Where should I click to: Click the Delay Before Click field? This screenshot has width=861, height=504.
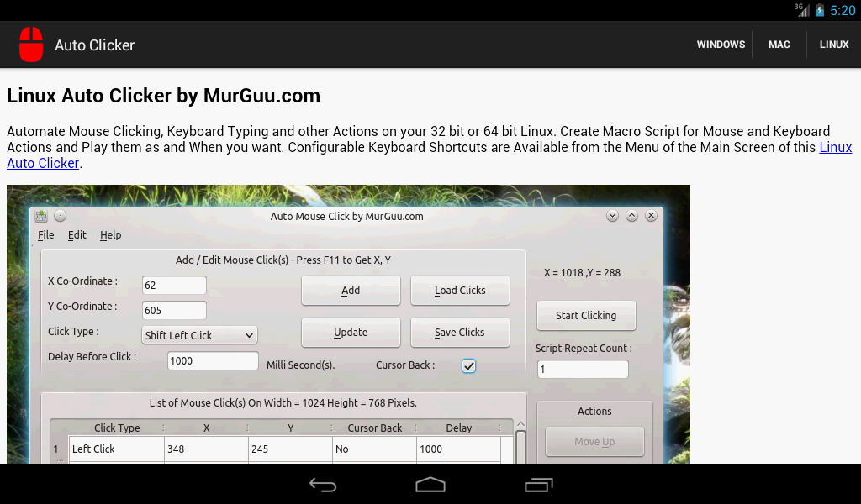[213, 361]
